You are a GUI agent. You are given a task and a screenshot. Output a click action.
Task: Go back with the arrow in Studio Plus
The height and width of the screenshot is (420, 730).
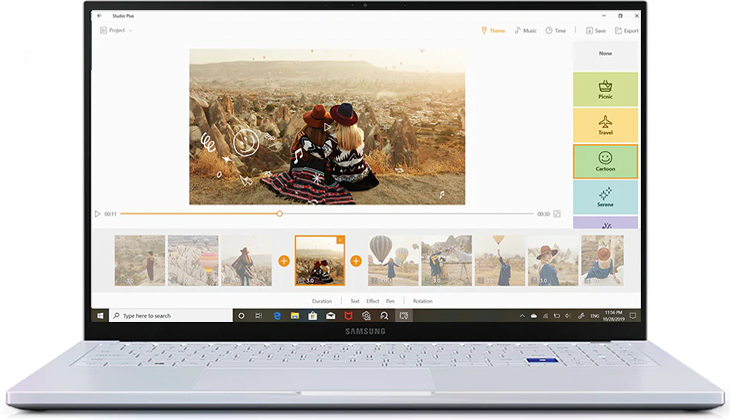pos(99,16)
